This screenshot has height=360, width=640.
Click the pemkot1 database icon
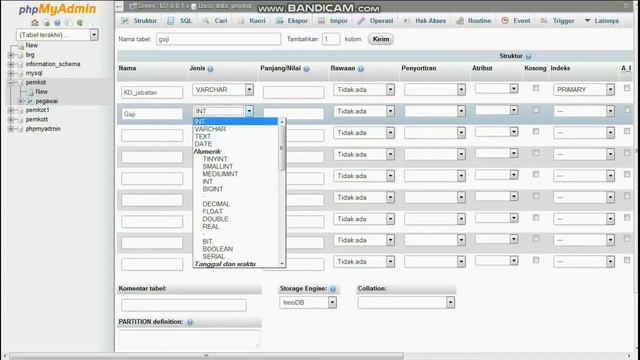(x=20, y=111)
